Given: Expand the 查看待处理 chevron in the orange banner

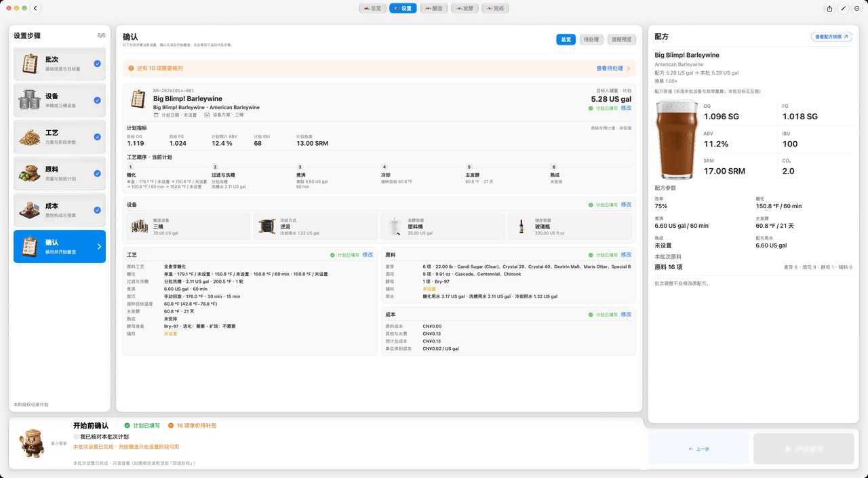Looking at the screenshot, I should pyautogui.click(x=629, y=68).
